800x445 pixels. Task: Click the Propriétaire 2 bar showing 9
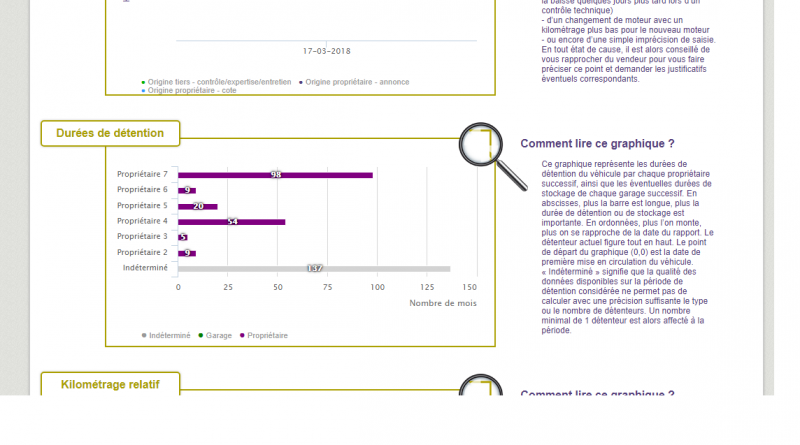[x=187, y=253]
